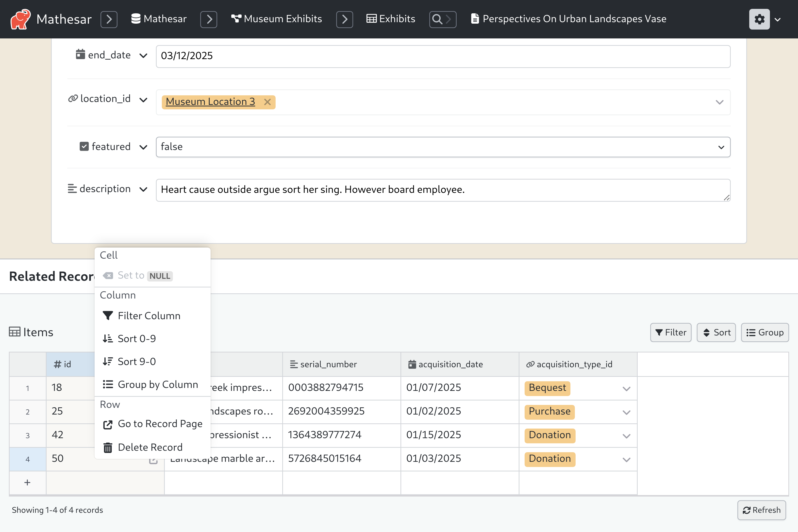This screenshot has height=532, width=798.
Task: Select the serial_number column header
Action: [342, 364]
